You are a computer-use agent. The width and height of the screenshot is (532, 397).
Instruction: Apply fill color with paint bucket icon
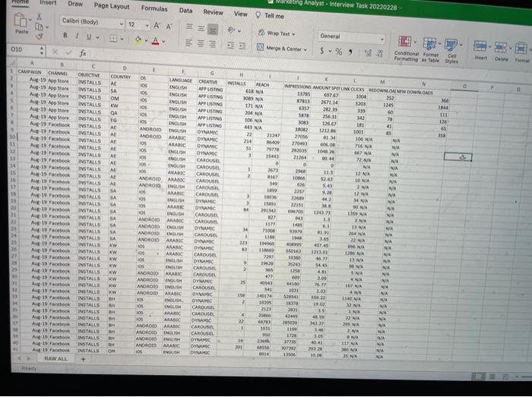pyautogui.click(x=138, y=40)
